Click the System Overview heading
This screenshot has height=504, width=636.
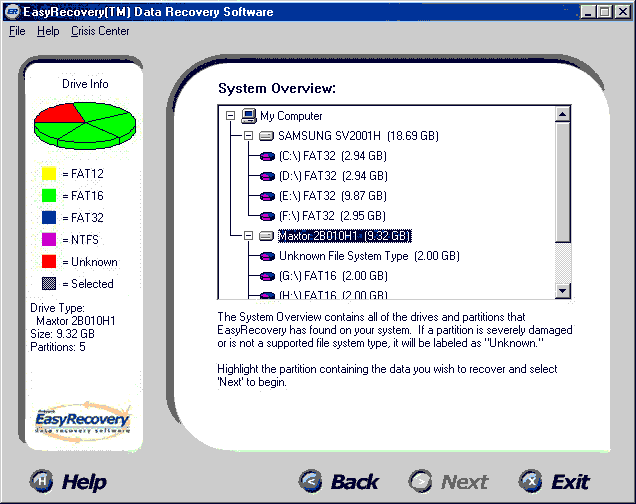277,88
